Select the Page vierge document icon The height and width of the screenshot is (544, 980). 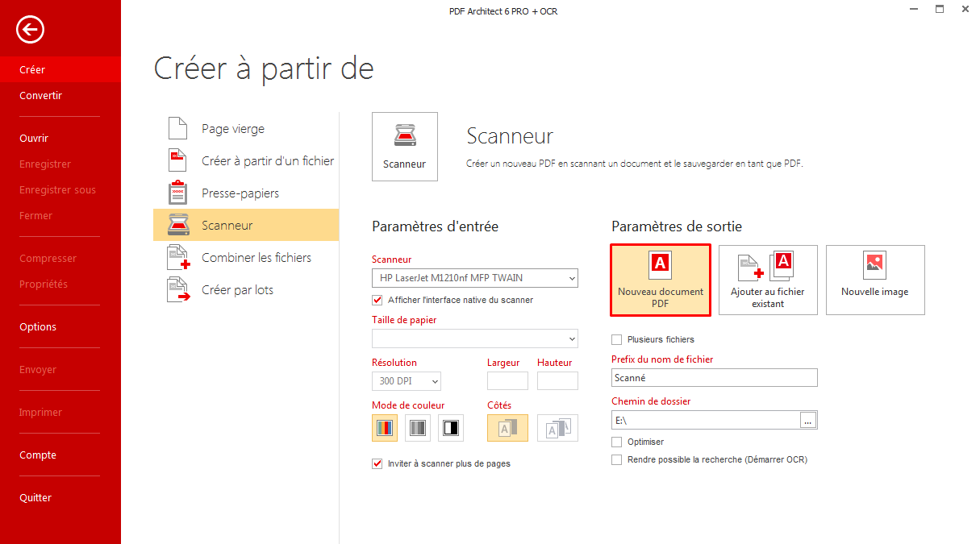click(x=177, y=129)
